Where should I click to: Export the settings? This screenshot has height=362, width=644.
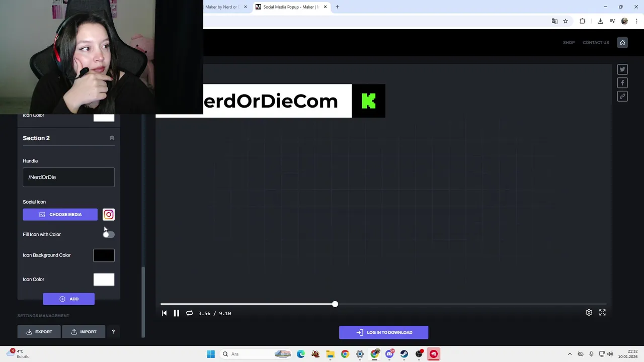(x=39, y=332)
